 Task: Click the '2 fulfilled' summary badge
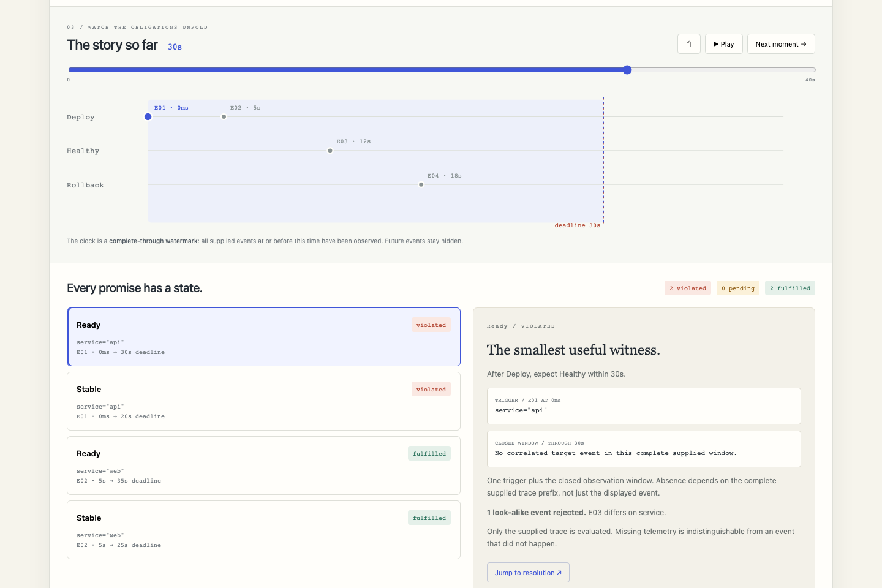790,288
